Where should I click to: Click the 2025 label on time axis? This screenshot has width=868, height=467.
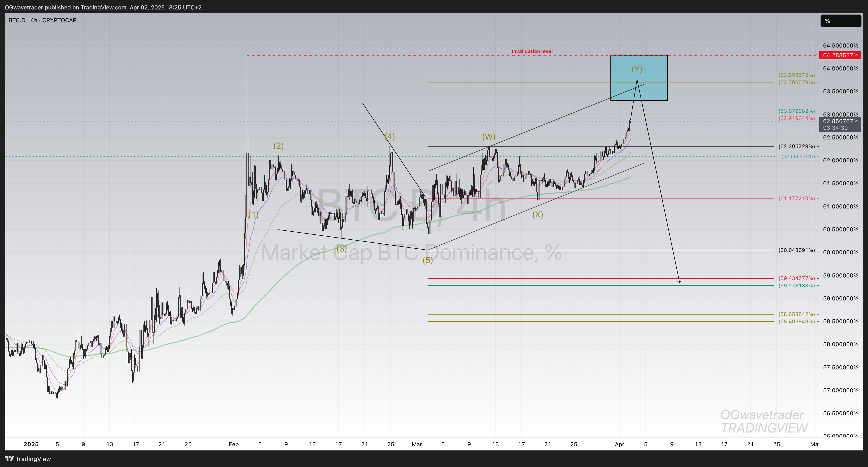[x=31, y=444]
